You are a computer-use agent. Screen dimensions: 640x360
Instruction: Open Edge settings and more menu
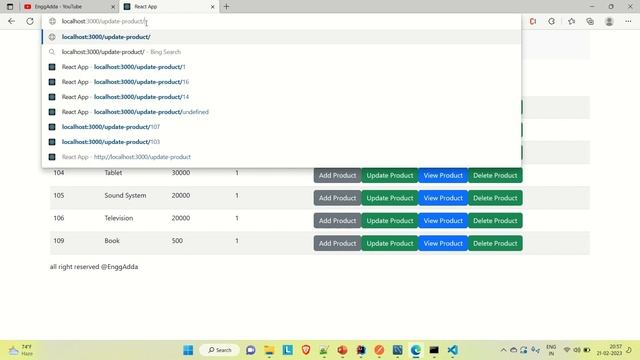pyautogui.click(x=628, y=21)
